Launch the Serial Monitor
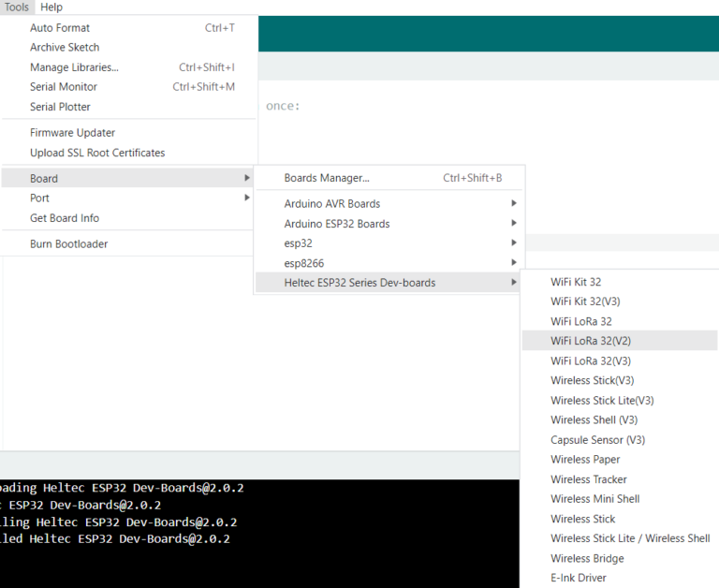Screen dimensions: 719x588 [64, 87]
